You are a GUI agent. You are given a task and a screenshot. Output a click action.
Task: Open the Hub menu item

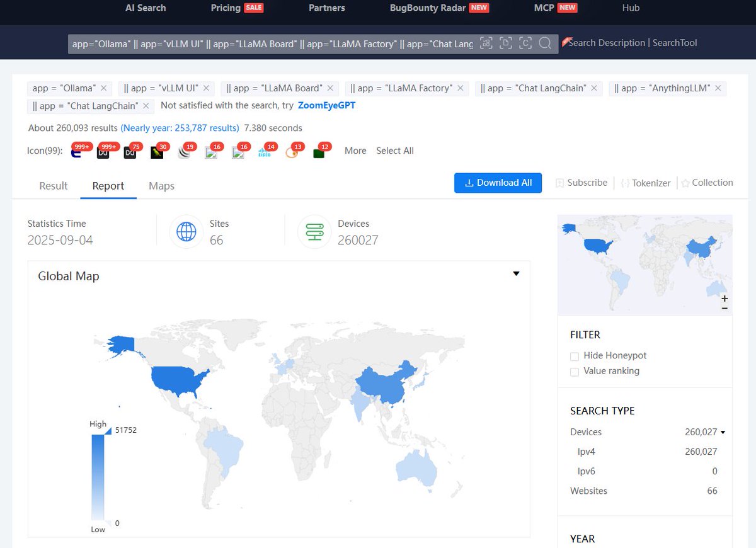(x=631, y=8)
